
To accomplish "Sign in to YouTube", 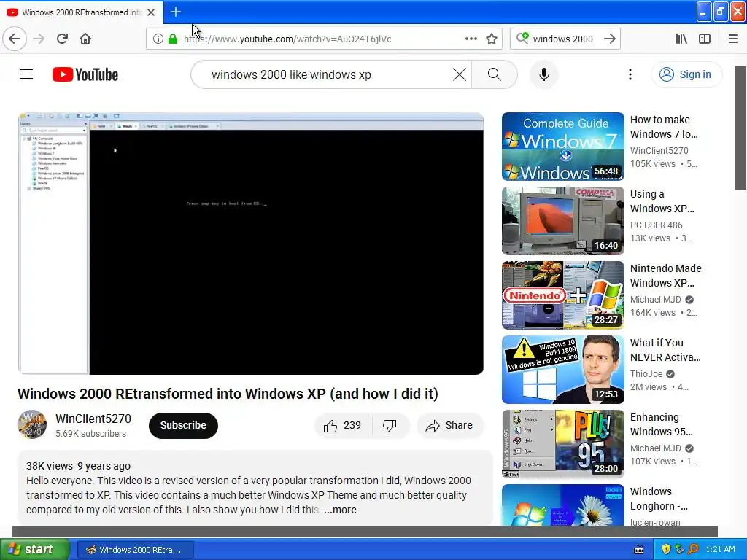I will click(x=686, y=74).
